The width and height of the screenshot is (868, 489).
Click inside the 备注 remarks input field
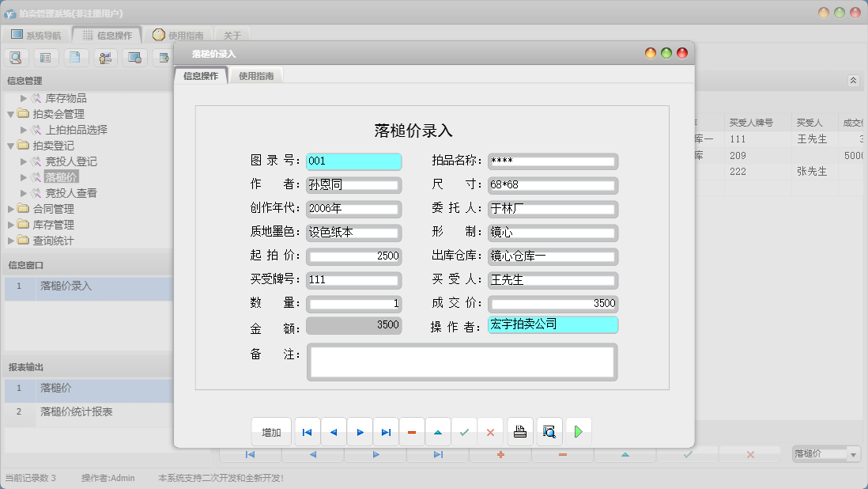click(x=462, y=362)
